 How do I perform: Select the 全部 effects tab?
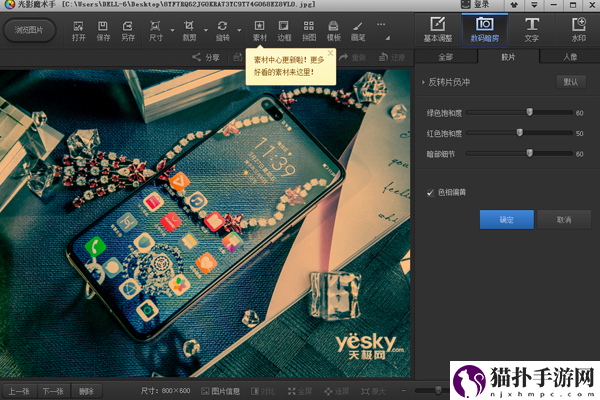point(446,57)
